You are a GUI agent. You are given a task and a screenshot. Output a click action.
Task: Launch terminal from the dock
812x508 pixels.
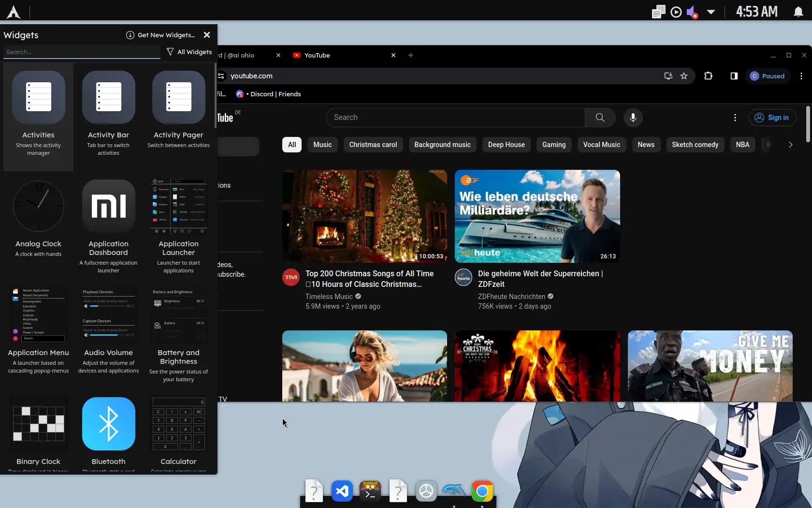coord(370,492)
